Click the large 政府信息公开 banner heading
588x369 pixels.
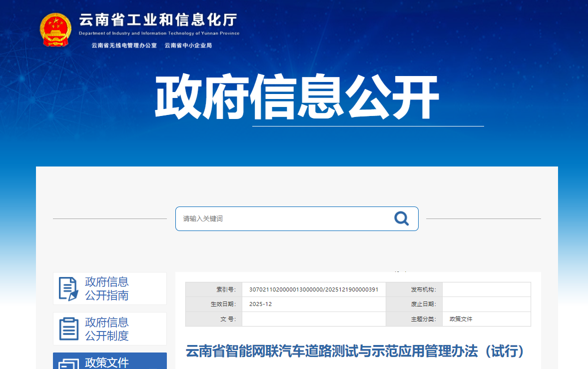297,97
